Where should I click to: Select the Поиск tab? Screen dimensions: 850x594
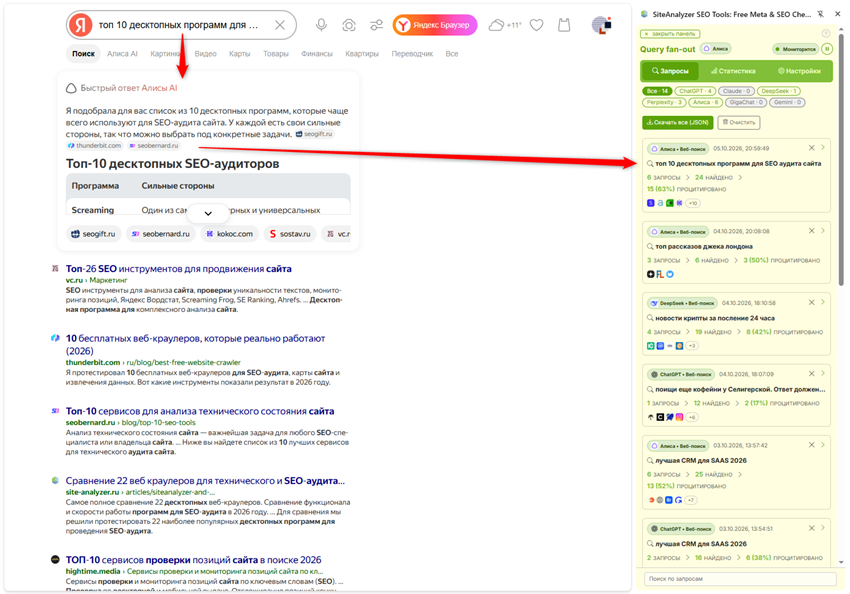[83, 54]
